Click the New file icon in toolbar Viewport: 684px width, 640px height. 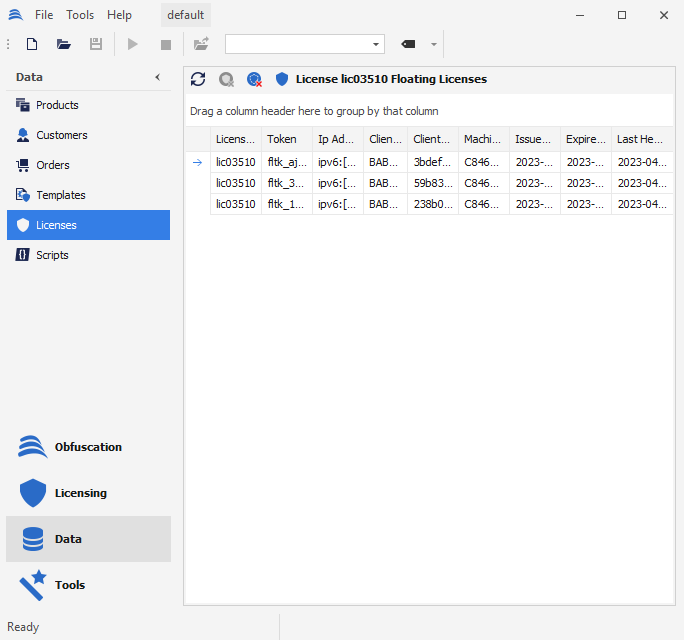[32, 44]
